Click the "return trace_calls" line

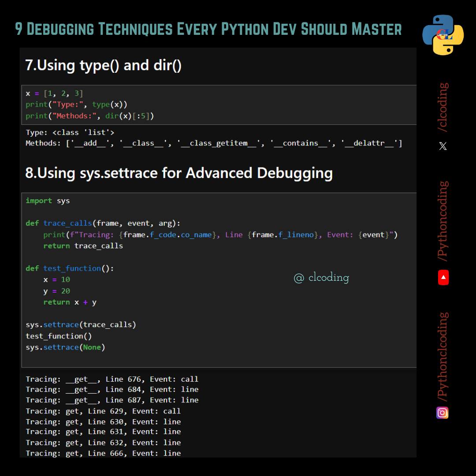coord(83,246)
